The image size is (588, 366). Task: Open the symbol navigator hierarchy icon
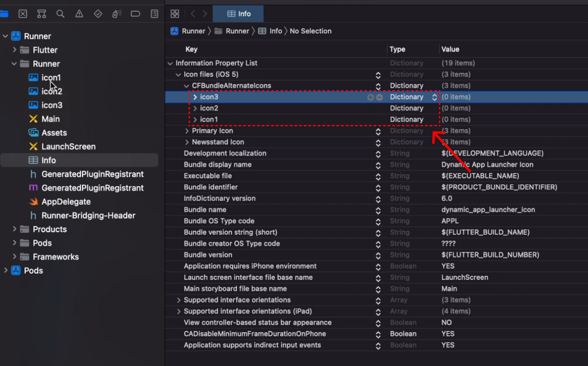click(41, 14)
